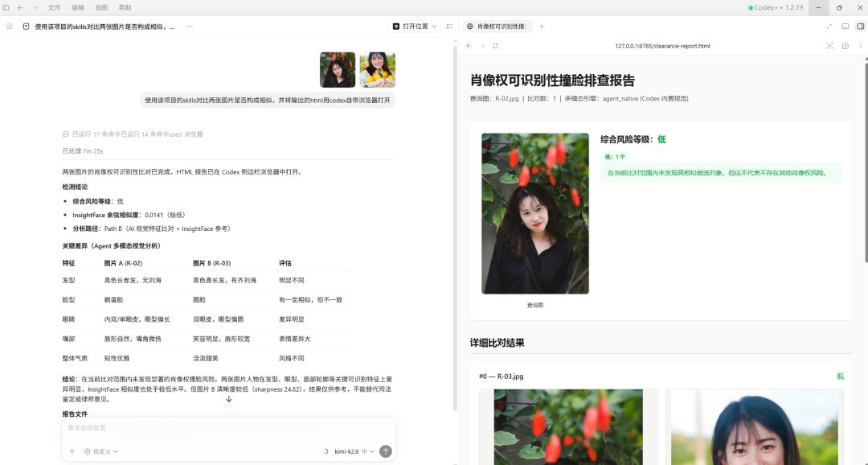
Task: Focus the 要求后续变更 message input
Action: (x=228, y=428)
